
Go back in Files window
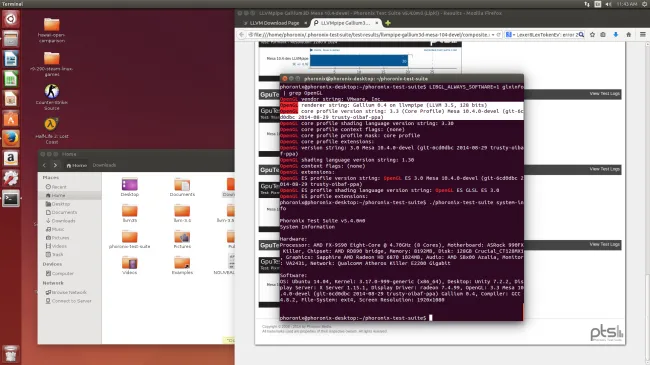(44, 165)
